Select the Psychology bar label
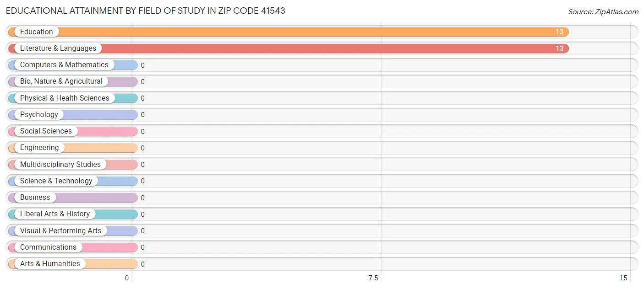This screenshot has width=644, height=289. click(39, 115)
